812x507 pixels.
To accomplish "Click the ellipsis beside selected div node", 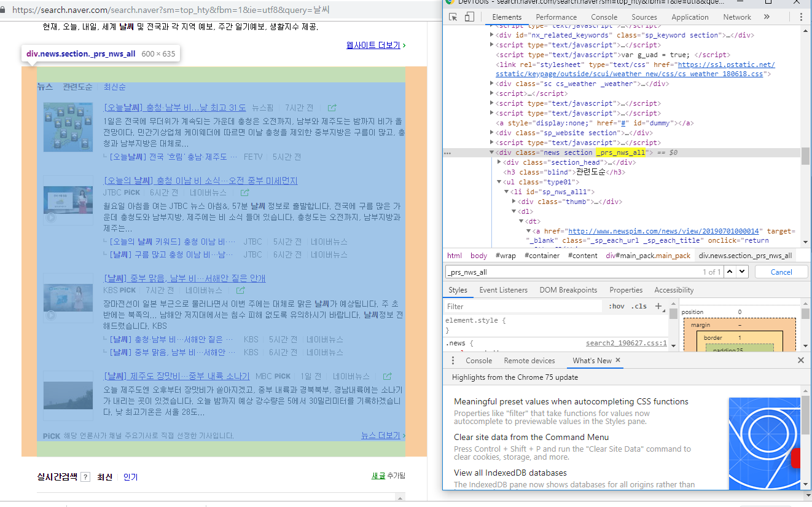I will [x=447, y=152].
